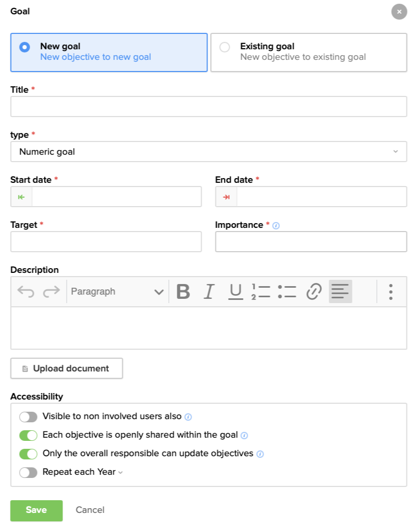Click the Bold formatting icon
Image resolution: width=416 pixels, height=532 pixels.
coord(183,291)
